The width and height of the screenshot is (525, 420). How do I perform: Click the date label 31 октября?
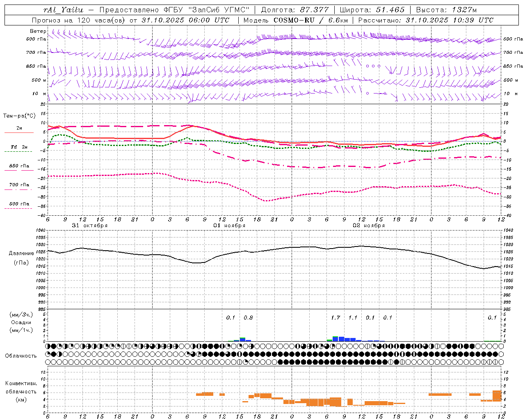(90, 226)
